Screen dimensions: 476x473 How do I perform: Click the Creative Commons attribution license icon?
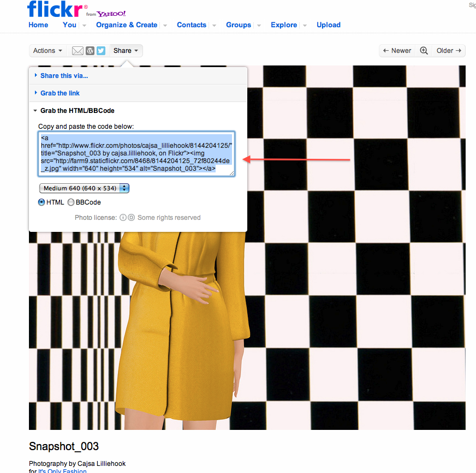click(123, 218)
